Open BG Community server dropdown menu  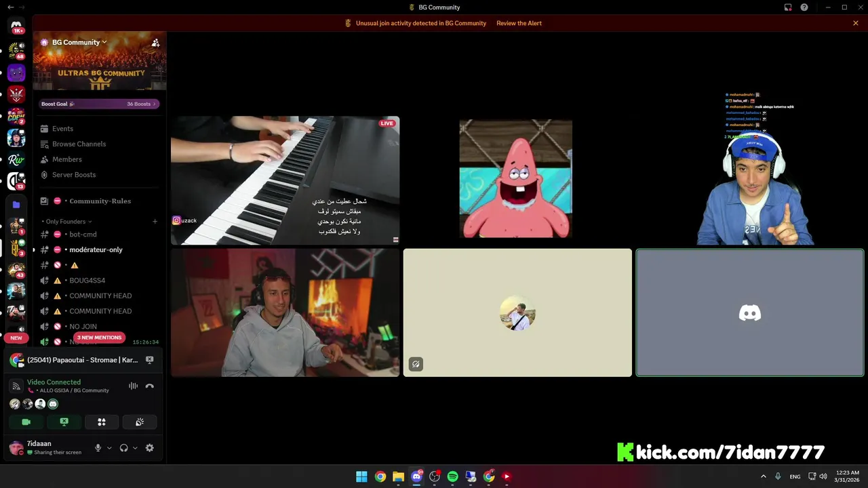tap(79, 42)
